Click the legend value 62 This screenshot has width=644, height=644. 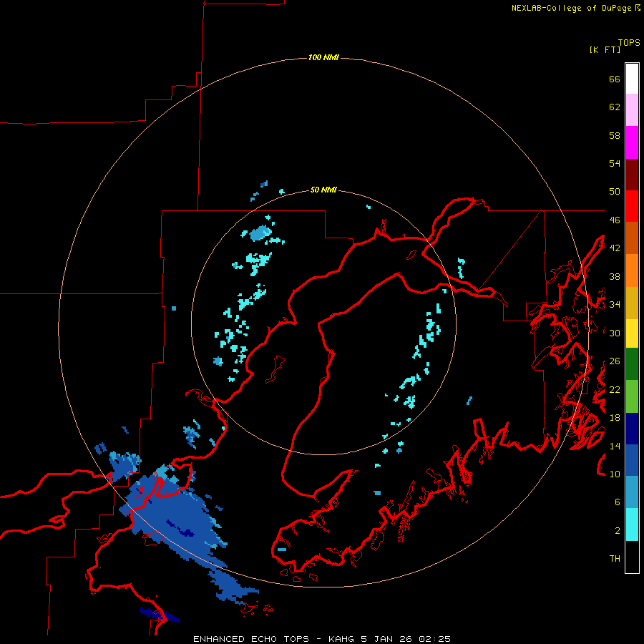tap(615, 107)
